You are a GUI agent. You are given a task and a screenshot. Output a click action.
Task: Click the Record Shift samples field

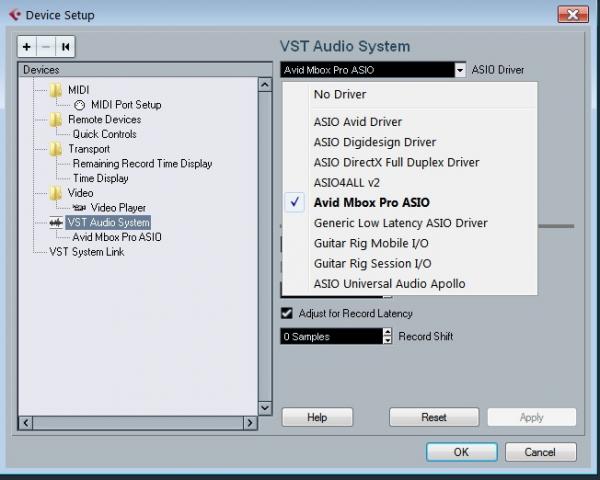pos(330,337)
